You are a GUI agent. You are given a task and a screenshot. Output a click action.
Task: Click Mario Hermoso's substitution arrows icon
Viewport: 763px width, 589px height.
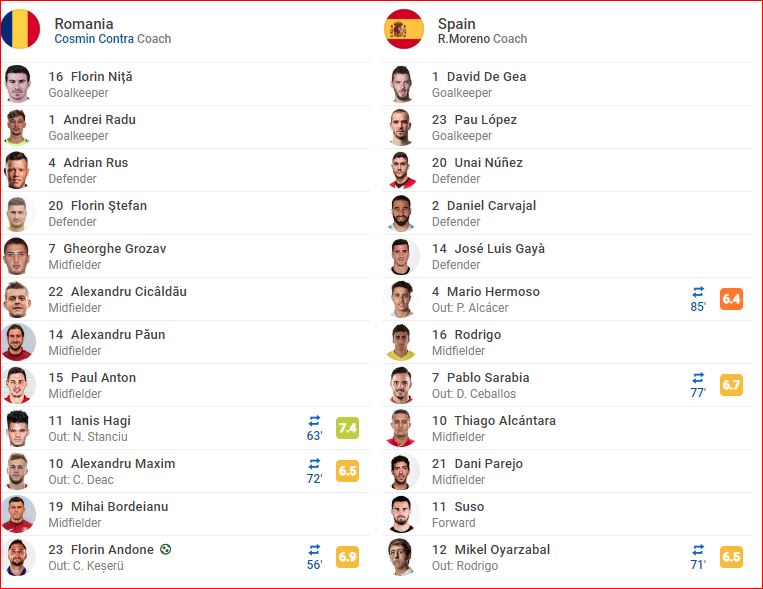pos(698,292)
